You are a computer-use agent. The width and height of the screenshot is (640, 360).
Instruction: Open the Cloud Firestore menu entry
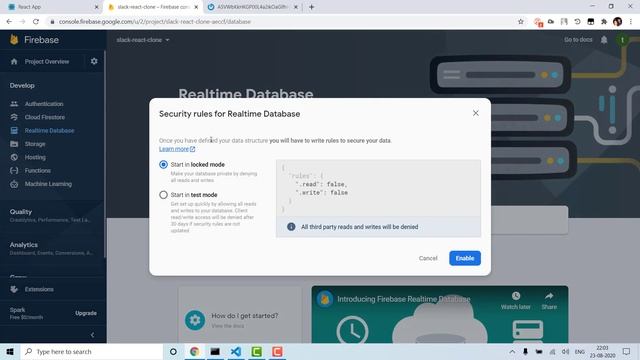pyautogui.click(x=45, y=117)
